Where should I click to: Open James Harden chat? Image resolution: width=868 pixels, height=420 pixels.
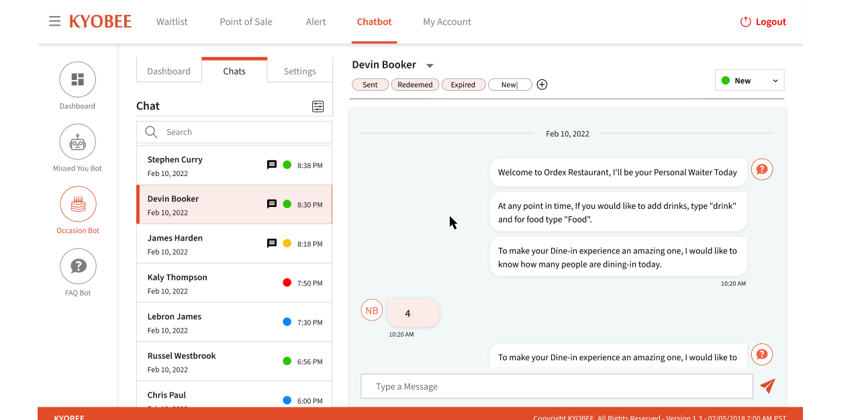234,244
